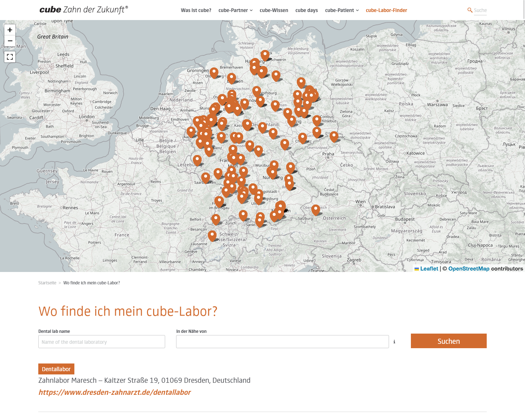Click the map marker near Groningen

[x=214, y=73]
